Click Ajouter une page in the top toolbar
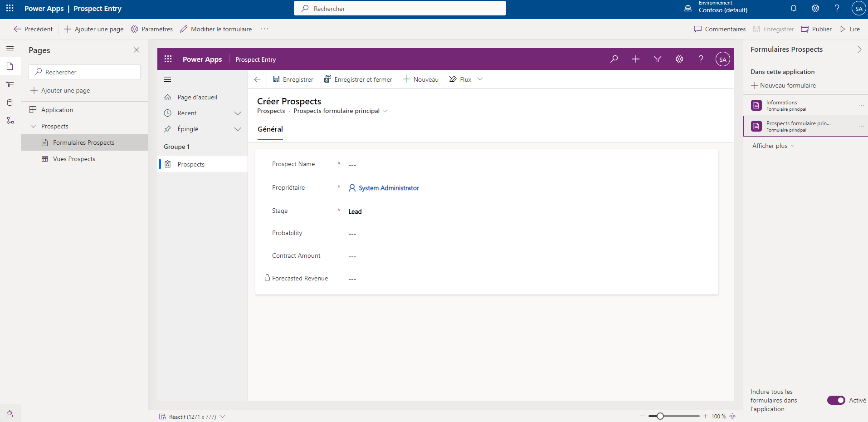This screenshot has height=422, width=868. pyautogui.click(x=94, y=29)
